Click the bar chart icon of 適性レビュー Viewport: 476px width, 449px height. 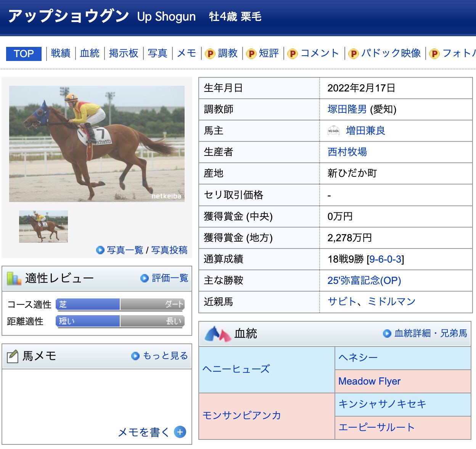(x=14, y=279)
